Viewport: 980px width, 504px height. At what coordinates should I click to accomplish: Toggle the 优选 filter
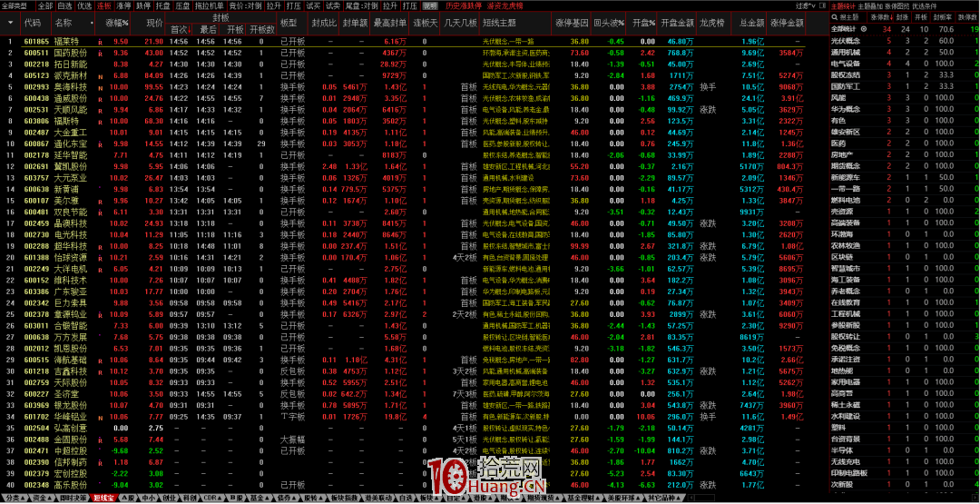click(84, 5)
